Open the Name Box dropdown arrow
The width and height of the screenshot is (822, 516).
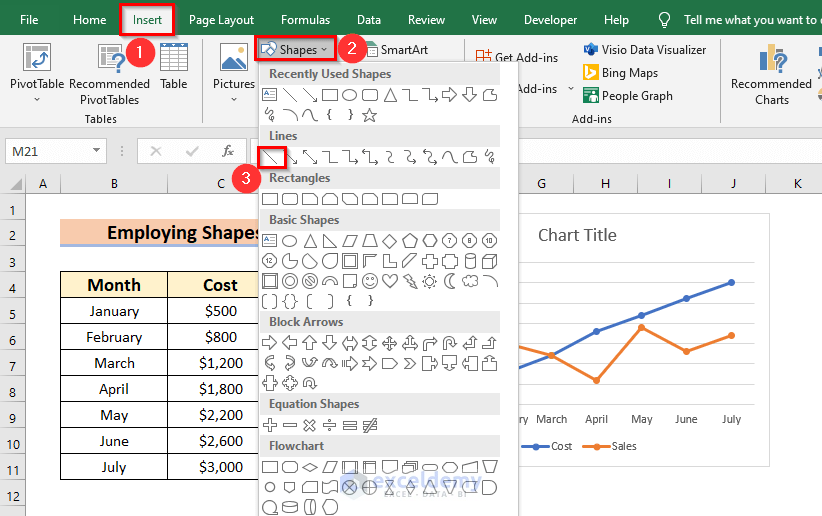96,151
